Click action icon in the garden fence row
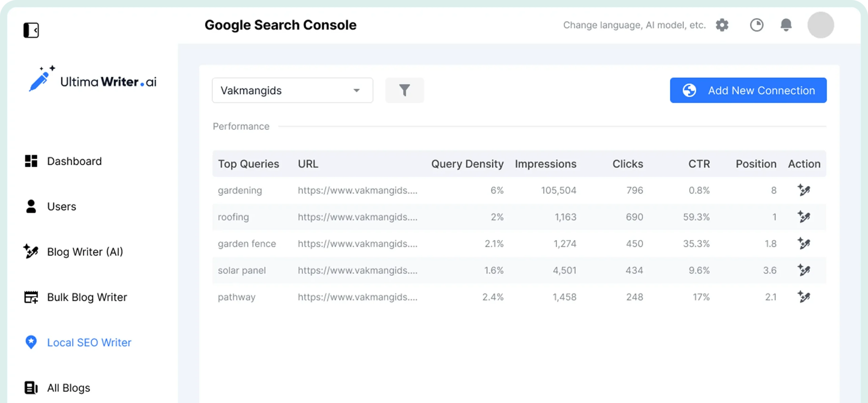868x403 pixels. point(804,243)
